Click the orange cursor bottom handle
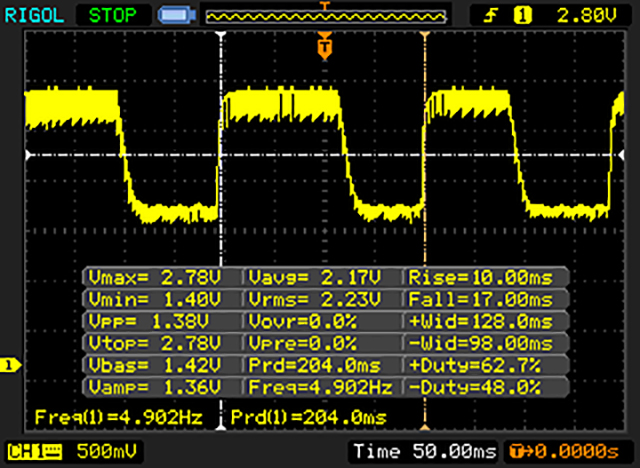 425,427
